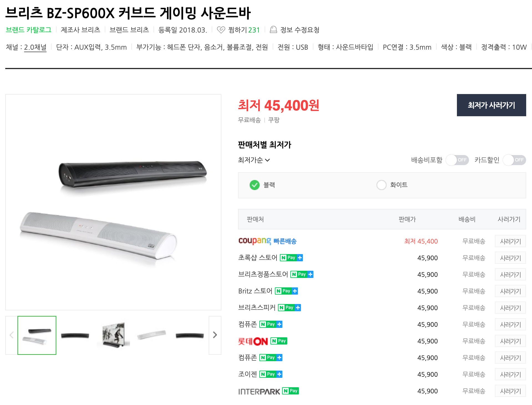Toggle the 카드할인 switch

(x=514, y=160)
